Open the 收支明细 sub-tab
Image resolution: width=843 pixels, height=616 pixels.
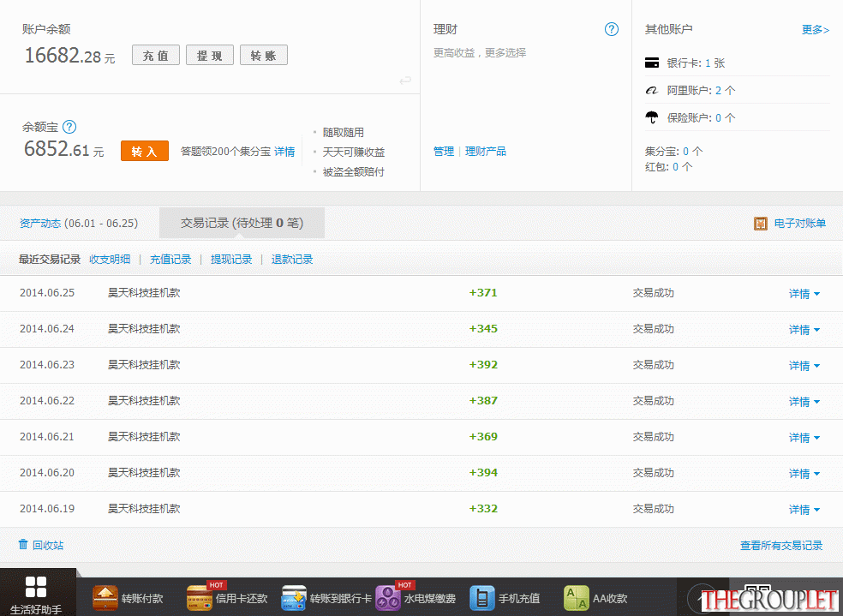(x=110, y=259)
